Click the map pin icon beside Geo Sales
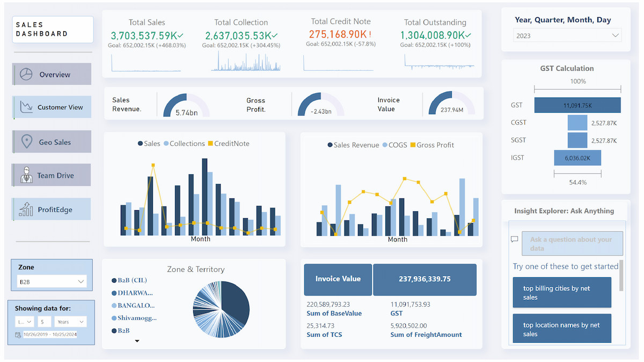The width and height of the screenshot is (644, 362). pos(26,142)
